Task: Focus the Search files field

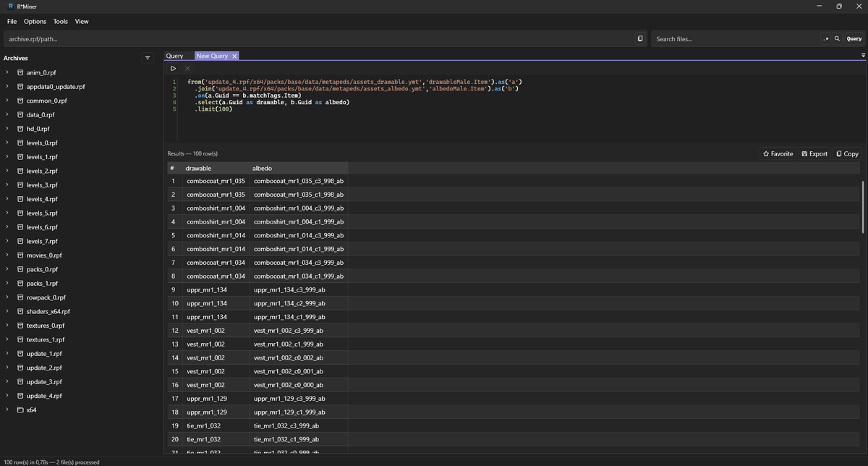Action: point(736,39)
